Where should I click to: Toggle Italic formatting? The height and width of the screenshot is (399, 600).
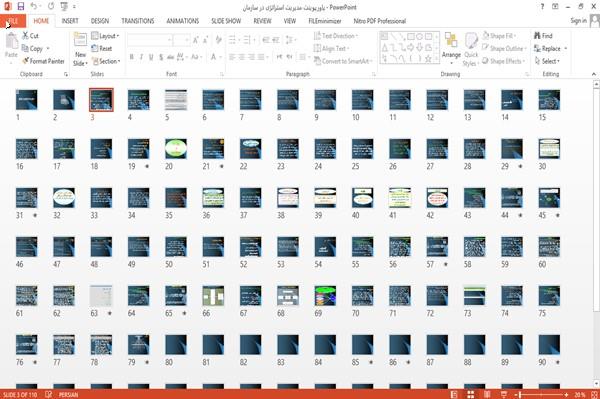tap(141, 57)
